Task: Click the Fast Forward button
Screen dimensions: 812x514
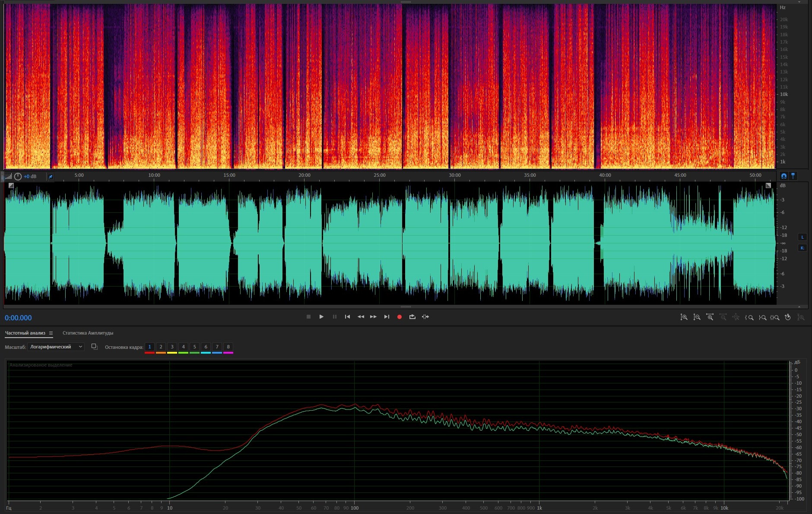Action: pos(373,317)
